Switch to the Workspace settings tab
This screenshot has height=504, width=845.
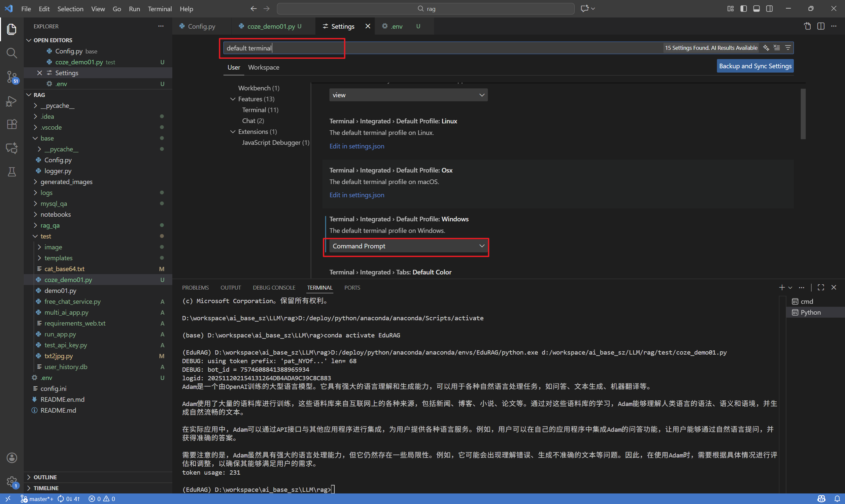pyautogui.click(x=264, y=67)
